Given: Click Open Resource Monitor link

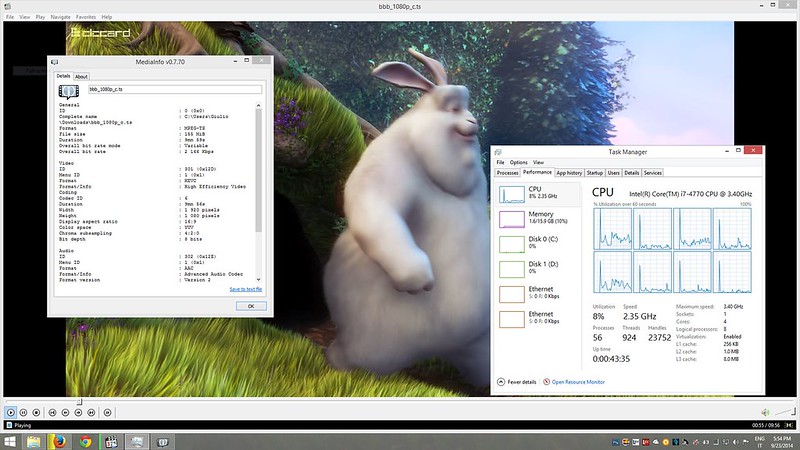Looking at the screenshot, I should (574, 382).
